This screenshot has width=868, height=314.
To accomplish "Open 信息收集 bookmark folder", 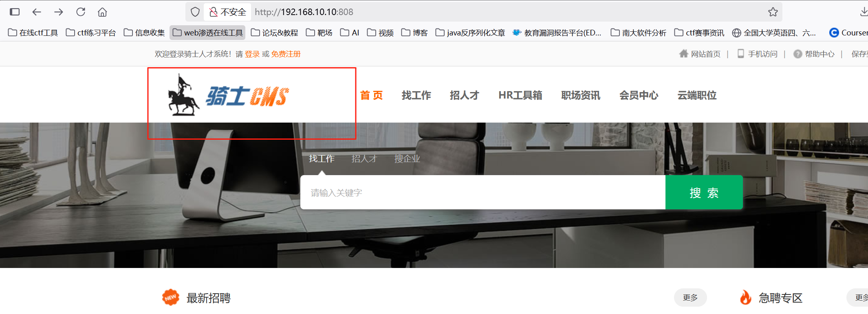I will pos(144,33).
